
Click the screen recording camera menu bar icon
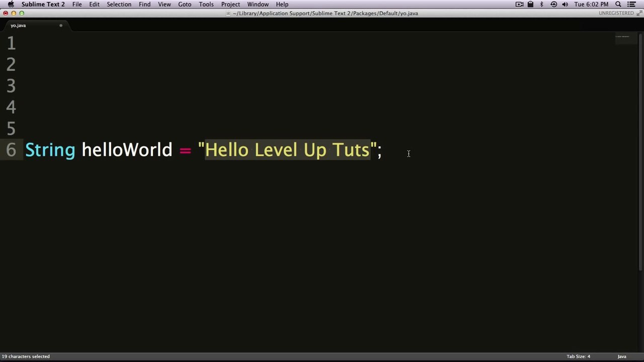520,4
